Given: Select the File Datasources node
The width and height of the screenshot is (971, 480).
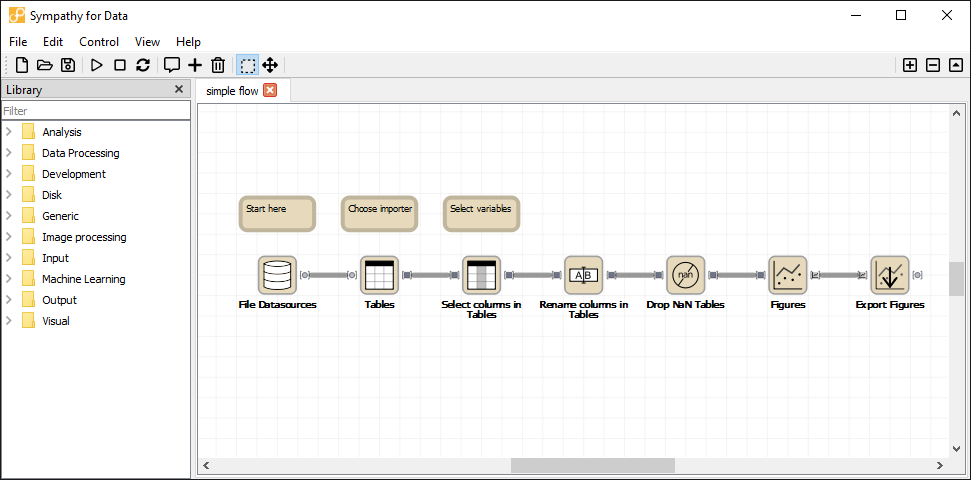Looking at the screenshot, I should pyautogui.click(x=277, y=275).
